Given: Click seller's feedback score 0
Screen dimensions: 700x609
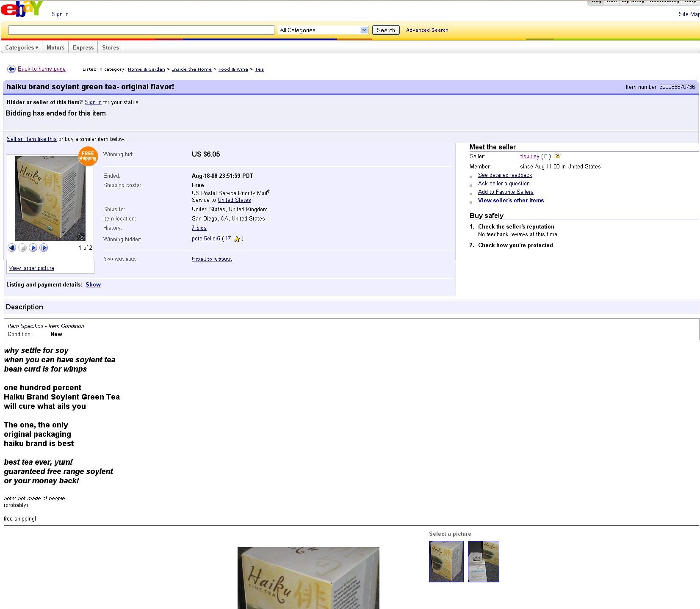Looking at the screenshot, I should pyautogui.click(x=546, y=156).
